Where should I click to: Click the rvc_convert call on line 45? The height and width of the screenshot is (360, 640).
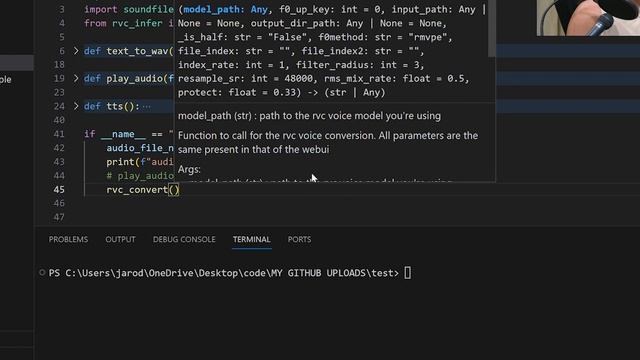click(x=142, y=190)
